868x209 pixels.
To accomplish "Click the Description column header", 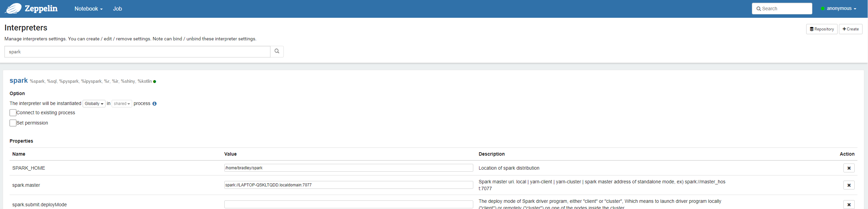I will pyautogui.click(x=492, y=154).
